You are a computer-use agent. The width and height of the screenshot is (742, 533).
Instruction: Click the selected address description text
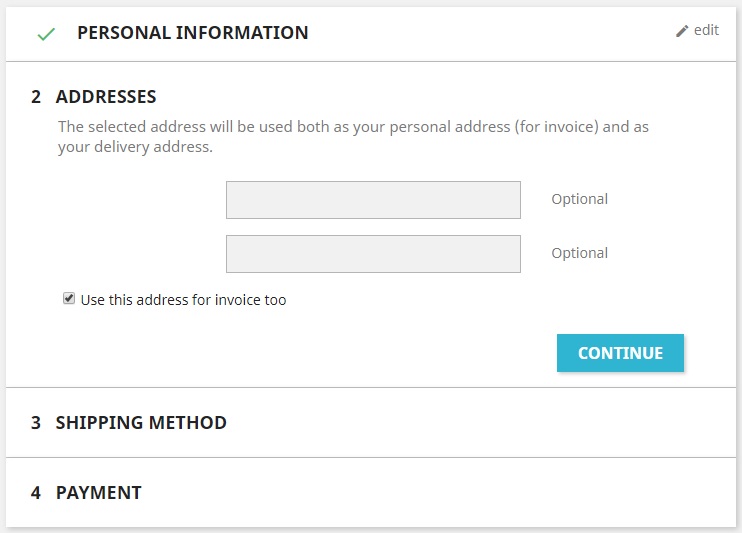point(353,137)
